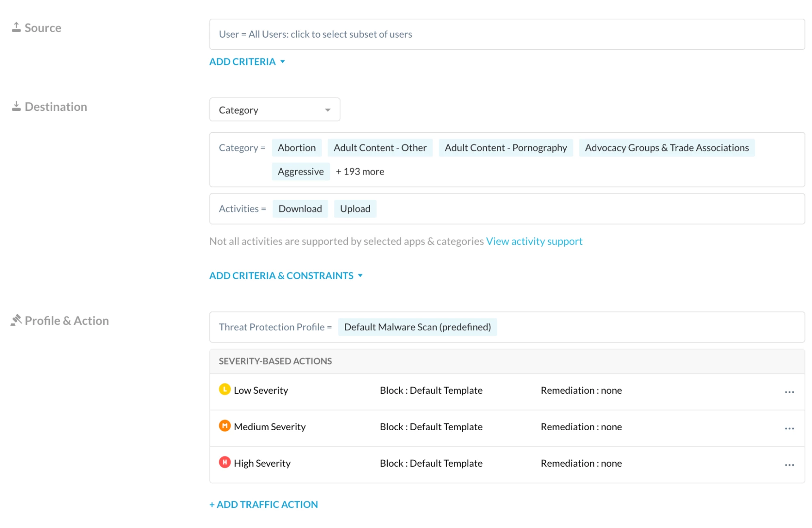Click the Destination download icon
The height and width of the screenshot is (528, 812).
[16, 106]
